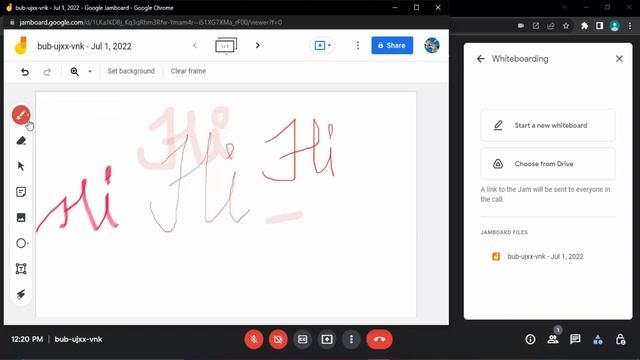Close the Whiteboarding panel

coord(619,59)
